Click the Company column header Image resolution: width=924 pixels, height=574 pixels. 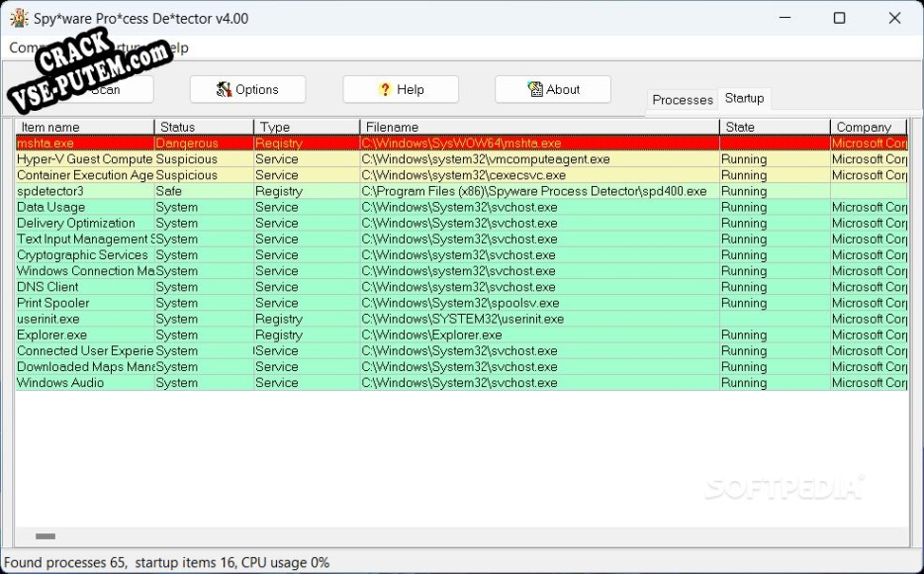coord(869,127)
